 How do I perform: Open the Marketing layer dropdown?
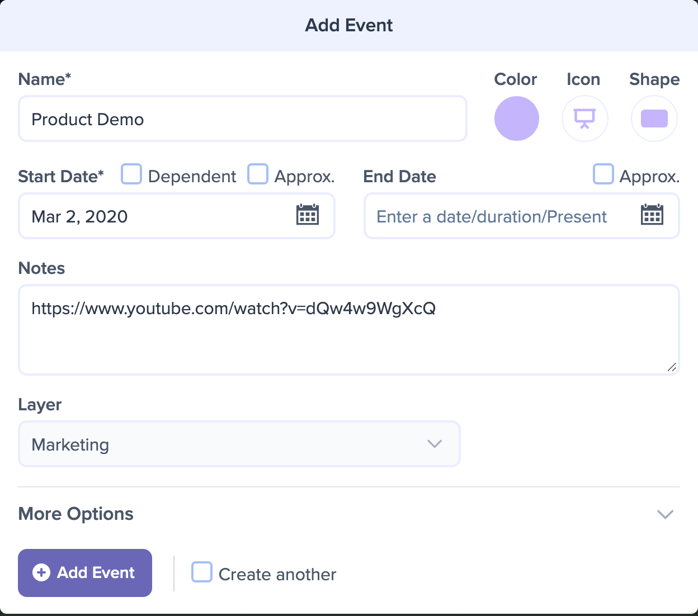239,444
